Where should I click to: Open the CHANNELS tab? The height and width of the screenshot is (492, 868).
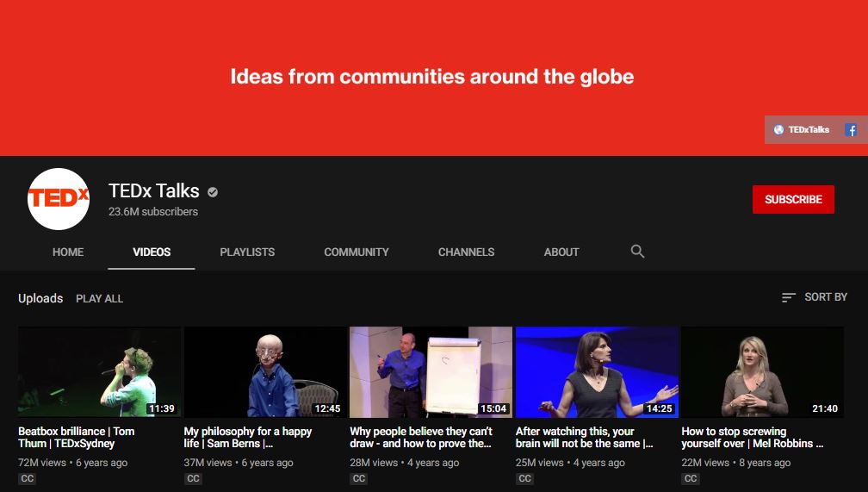point(466,252)
